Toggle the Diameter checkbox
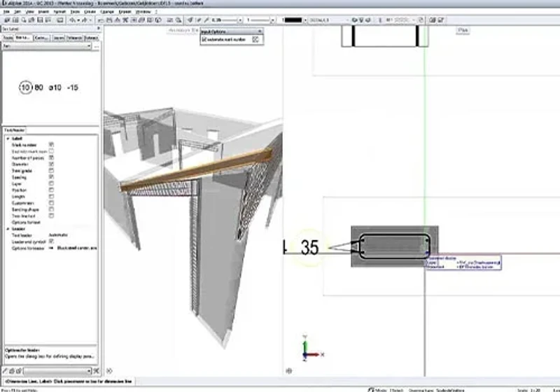This screenshot has width=560, height=392. pos(51,164)
